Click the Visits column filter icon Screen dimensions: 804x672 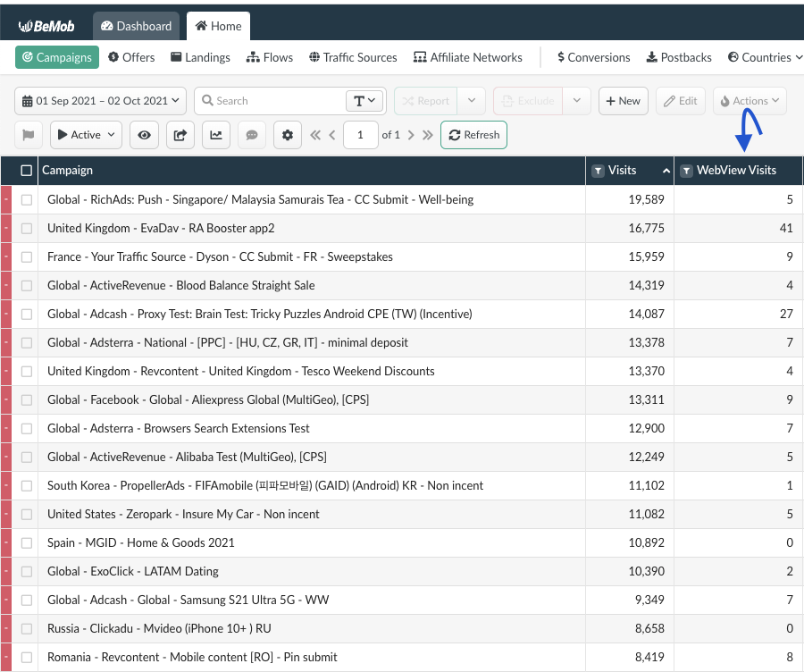598,171
